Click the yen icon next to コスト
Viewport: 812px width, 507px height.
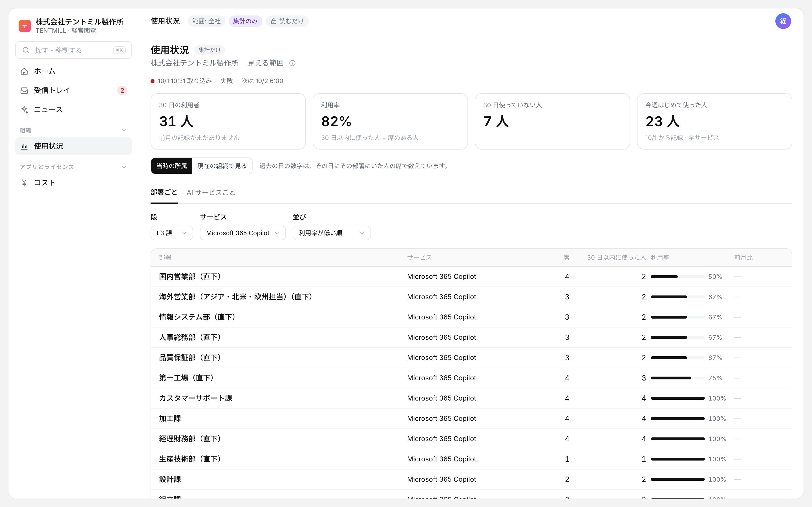click(x=24, y=183)
